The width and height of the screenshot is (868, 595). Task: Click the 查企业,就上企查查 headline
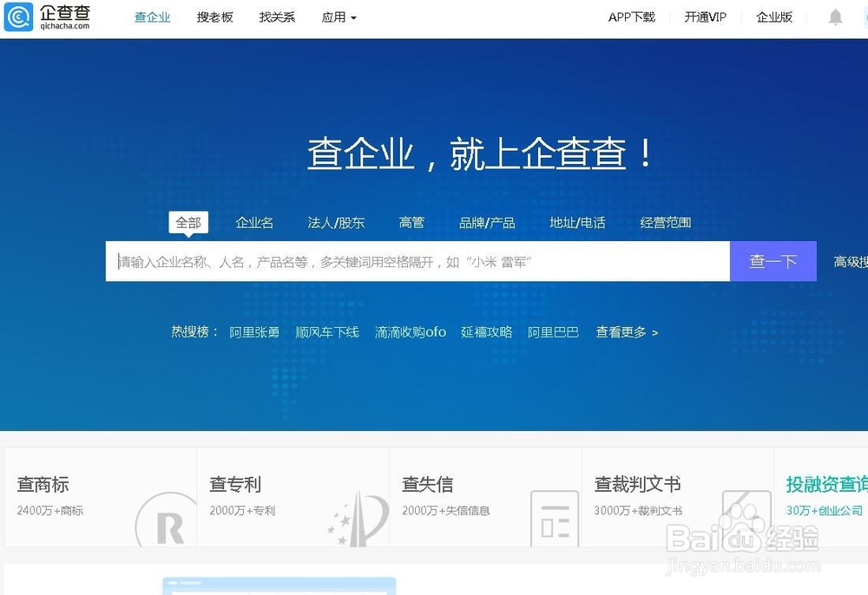(x=480, y=154)
